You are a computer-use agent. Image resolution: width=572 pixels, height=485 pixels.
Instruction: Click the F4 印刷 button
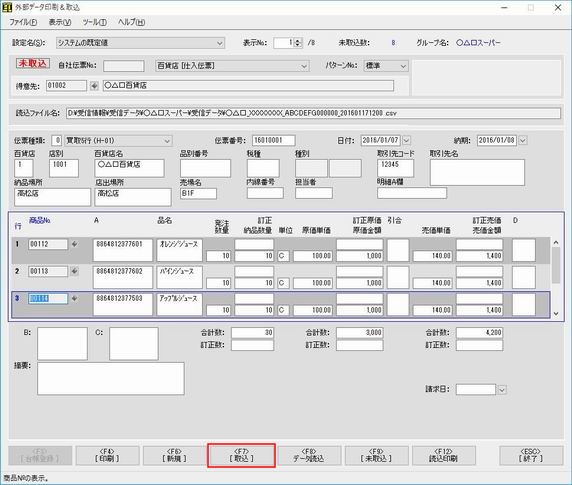click(107, 455)
